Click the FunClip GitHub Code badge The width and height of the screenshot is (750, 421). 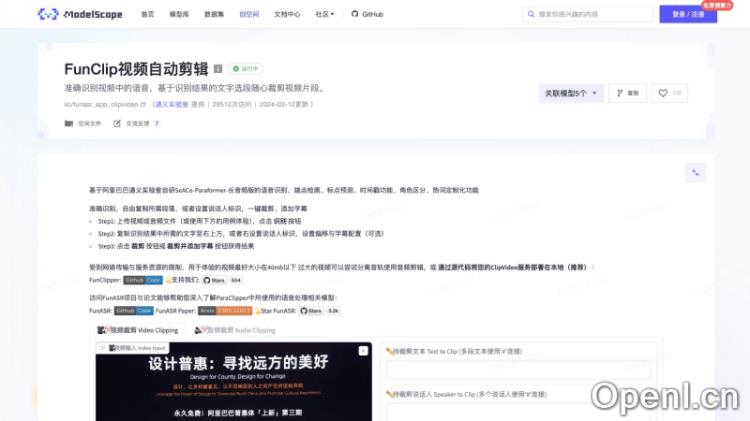coord(141,281)
